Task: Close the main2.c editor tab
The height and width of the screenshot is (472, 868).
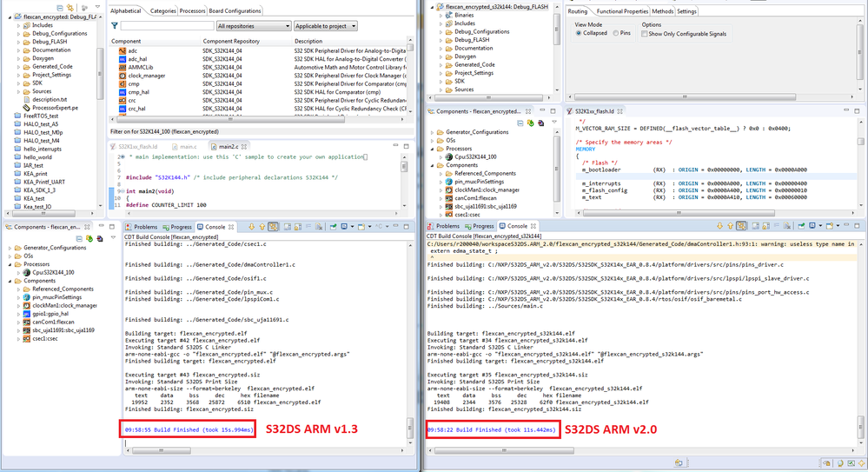Action: 243,147
